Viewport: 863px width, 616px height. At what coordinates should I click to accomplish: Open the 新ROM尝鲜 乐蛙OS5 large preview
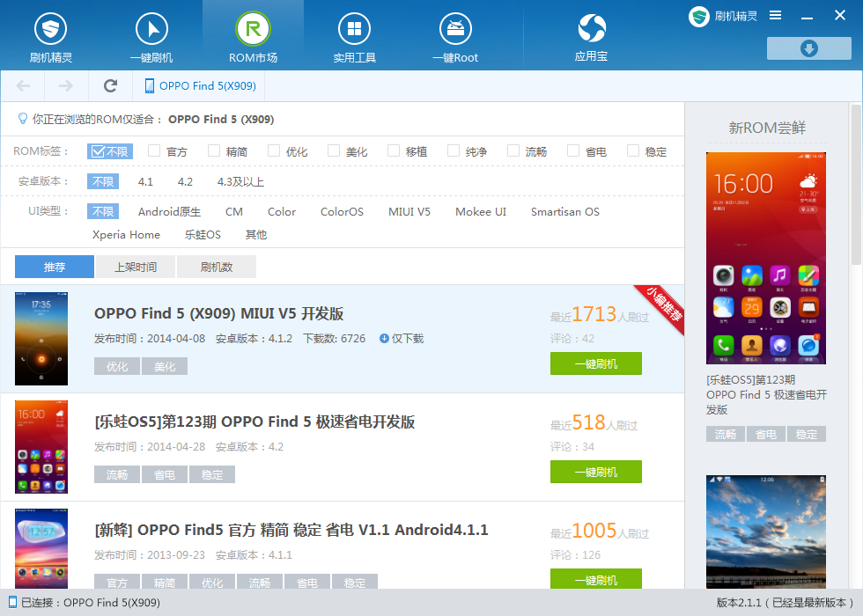(766, 259)
